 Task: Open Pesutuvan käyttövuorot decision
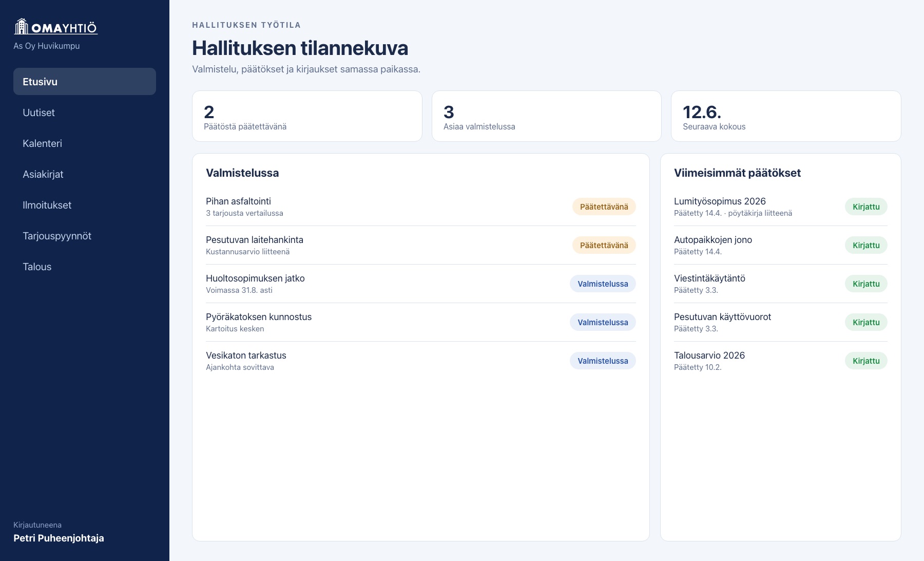[x=781, y=322]
